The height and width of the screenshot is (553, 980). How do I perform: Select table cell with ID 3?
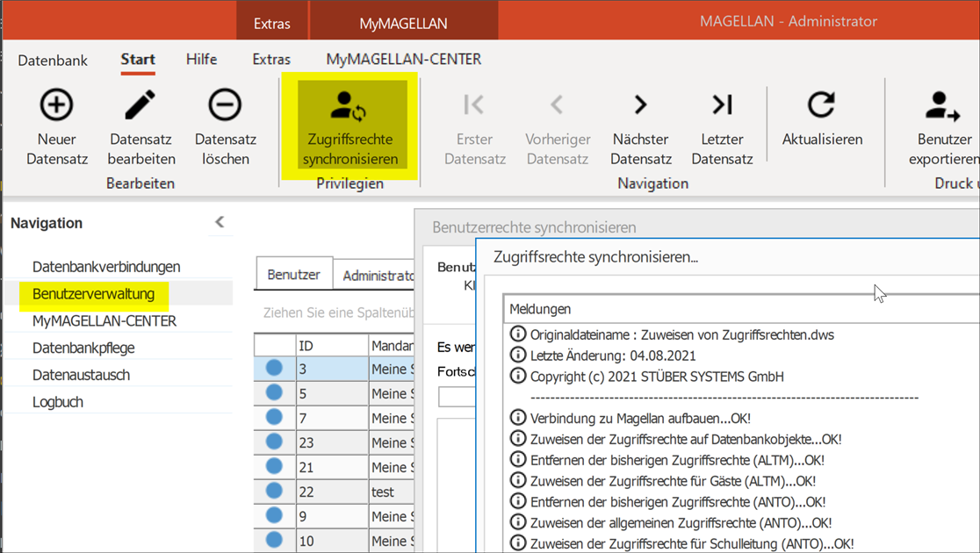pos(332,369)
